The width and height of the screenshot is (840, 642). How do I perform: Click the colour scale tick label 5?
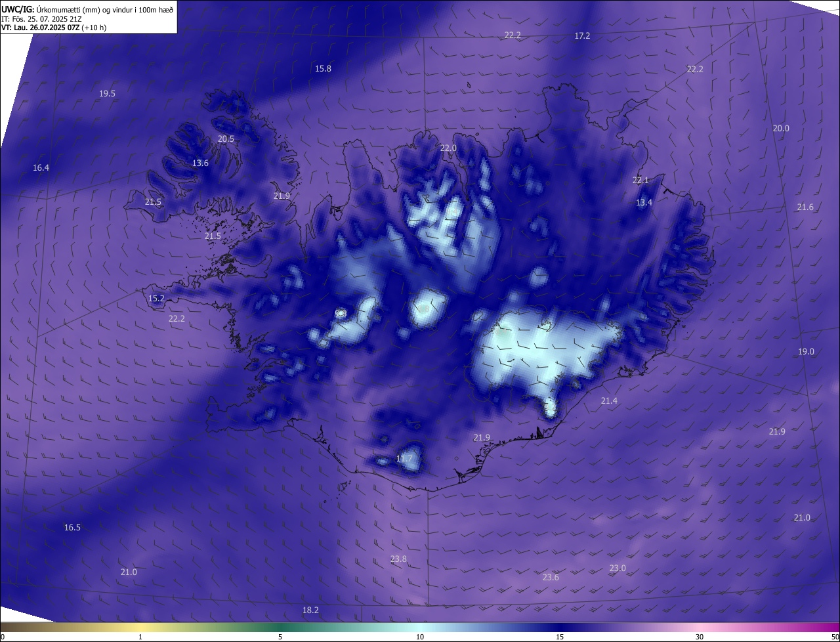pyautogui.click(x=280, y=637)
